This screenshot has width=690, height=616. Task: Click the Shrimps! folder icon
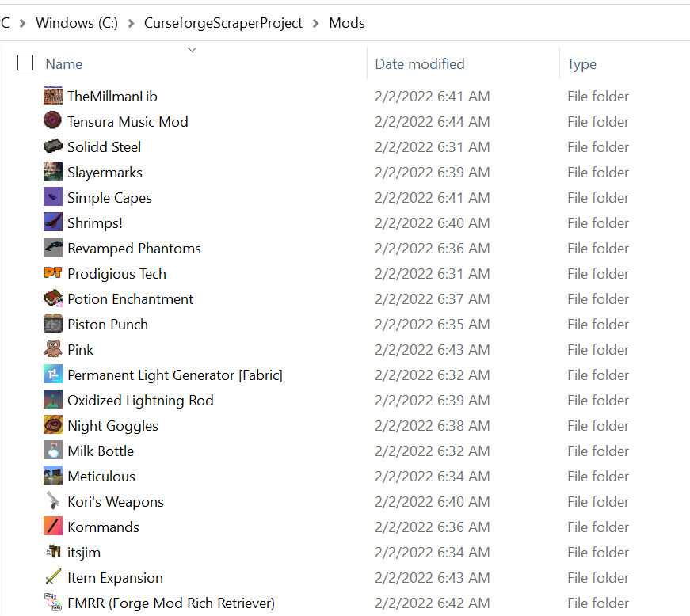point(53,222)
